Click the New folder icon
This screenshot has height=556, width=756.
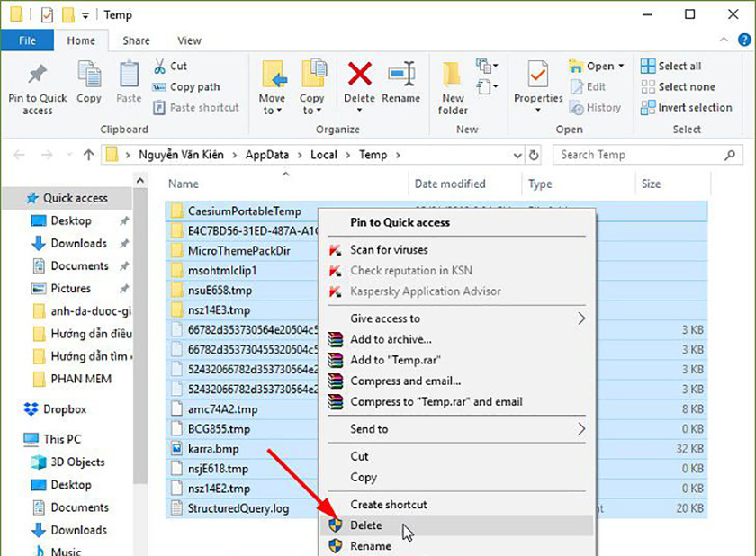pyautogui.click(x=453, y=76)
